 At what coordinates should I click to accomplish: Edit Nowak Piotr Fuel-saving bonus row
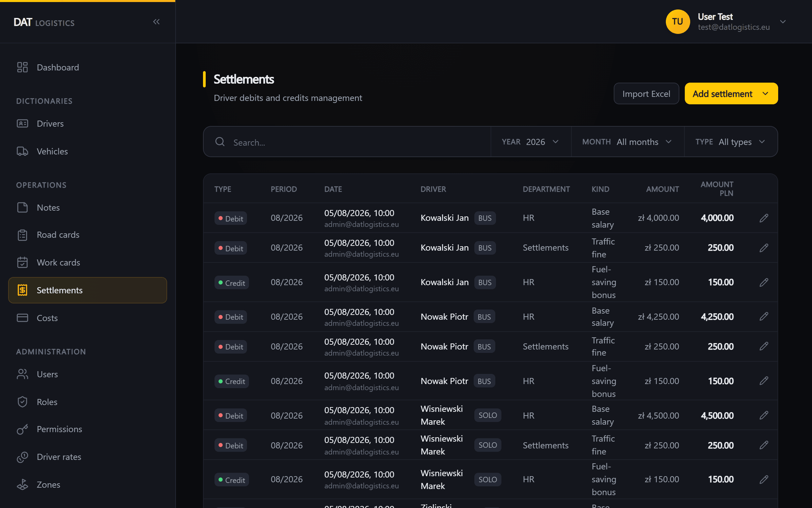[764, 381]
